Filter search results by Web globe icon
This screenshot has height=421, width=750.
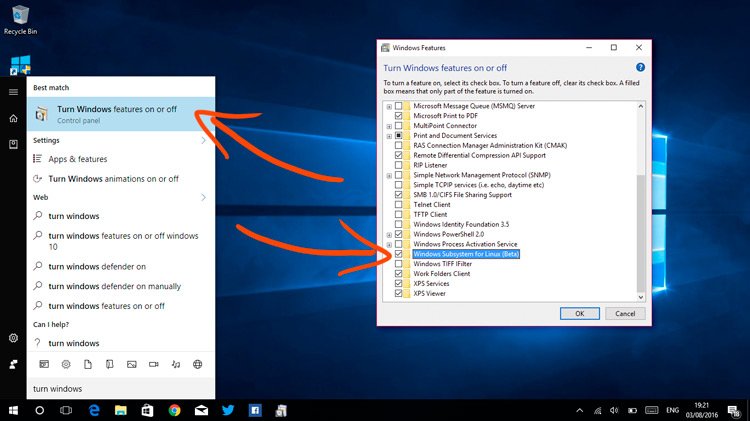click(197, 364)
